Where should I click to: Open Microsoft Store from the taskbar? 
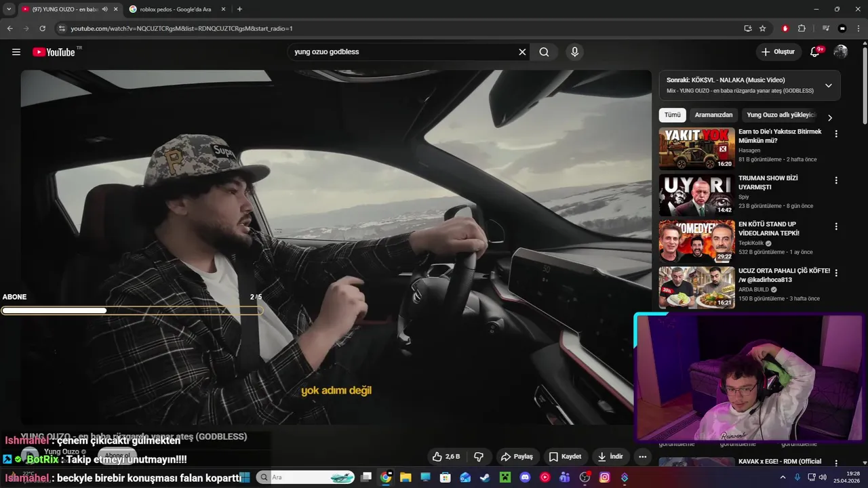pyautogui.click(x=446, y=477)
